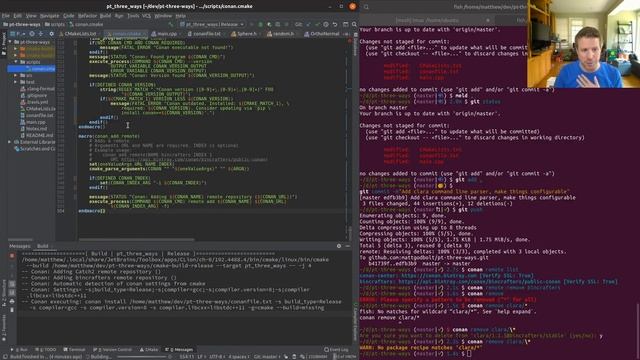Collapse the scripts folder arrow
The image size is (640, 360).
click(x=16, y=62)
